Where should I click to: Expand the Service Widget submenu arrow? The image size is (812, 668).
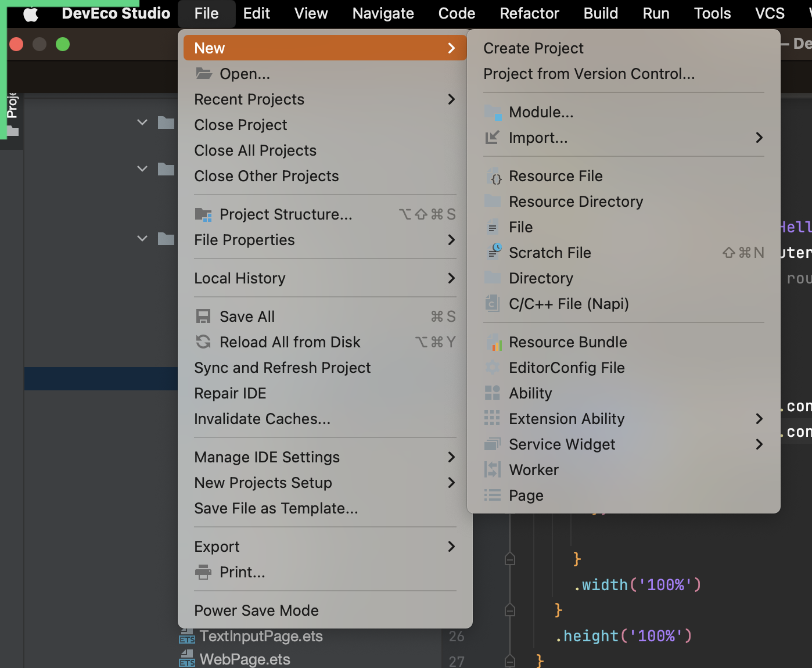759,444
